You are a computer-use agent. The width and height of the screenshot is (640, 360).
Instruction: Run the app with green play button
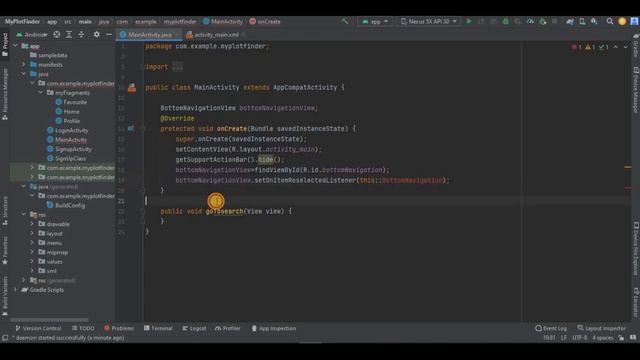(x=469, y=21)
